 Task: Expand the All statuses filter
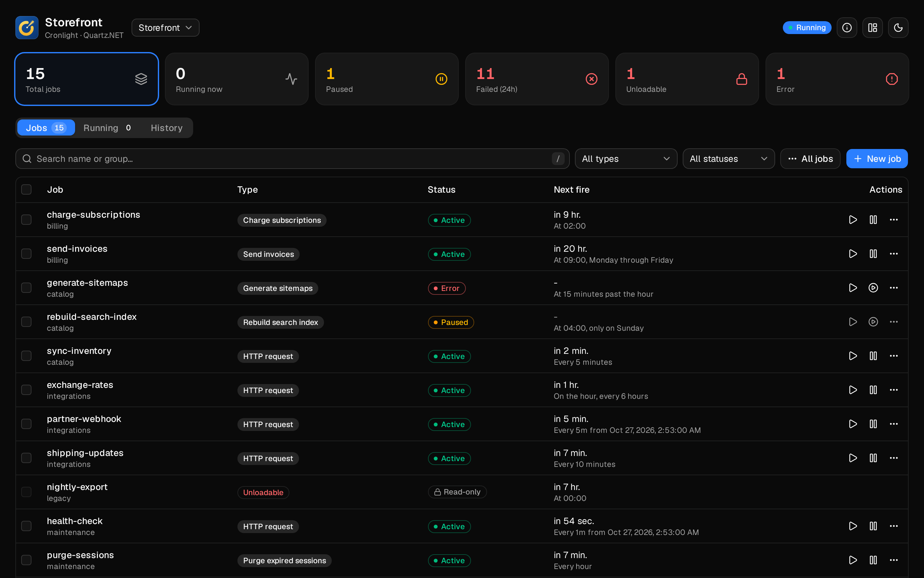click(x=729, y=159)
